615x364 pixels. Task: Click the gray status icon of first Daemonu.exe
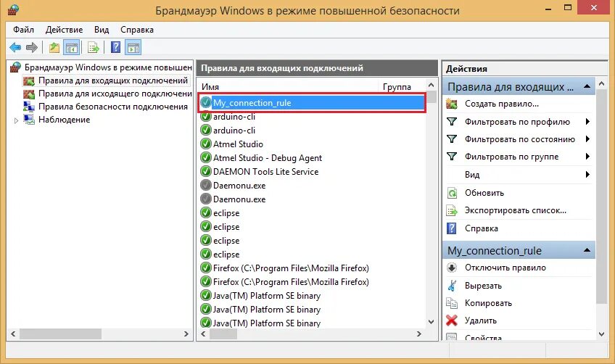coord(205,185)
